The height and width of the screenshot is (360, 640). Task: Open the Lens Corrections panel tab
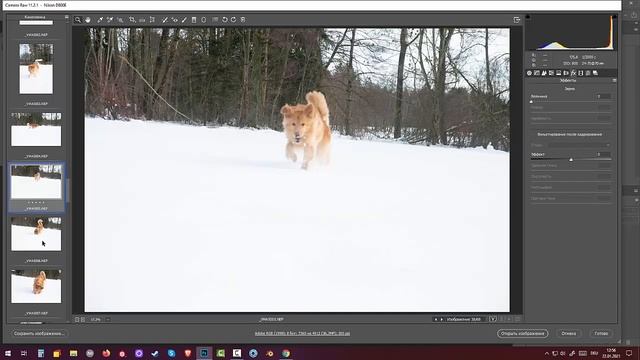(566, 73)
